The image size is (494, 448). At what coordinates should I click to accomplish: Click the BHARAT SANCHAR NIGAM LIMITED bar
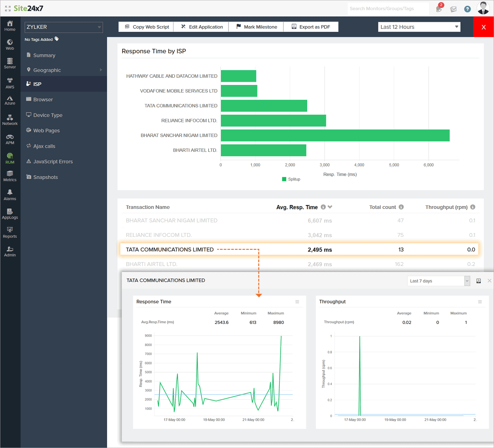point(335,135)
